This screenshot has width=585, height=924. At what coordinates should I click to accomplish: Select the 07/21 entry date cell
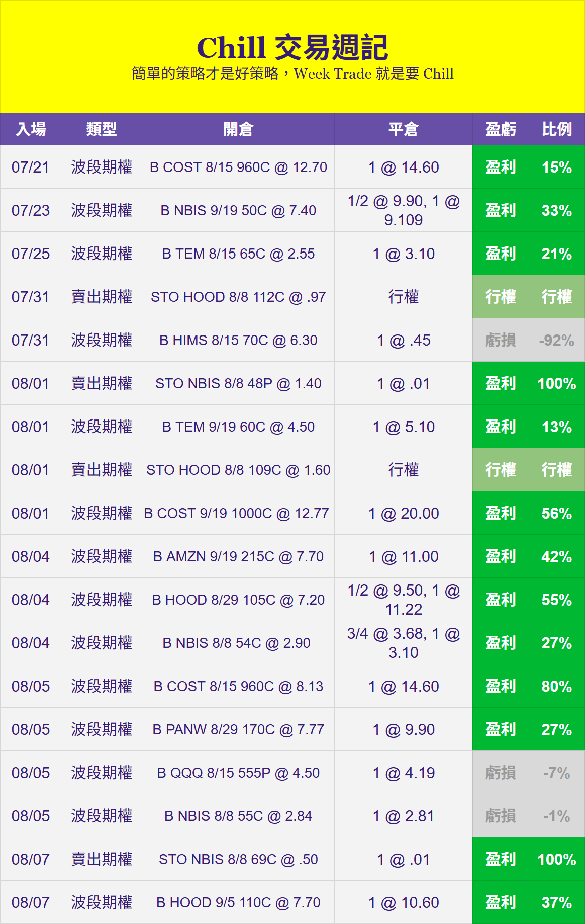(31, 167)
